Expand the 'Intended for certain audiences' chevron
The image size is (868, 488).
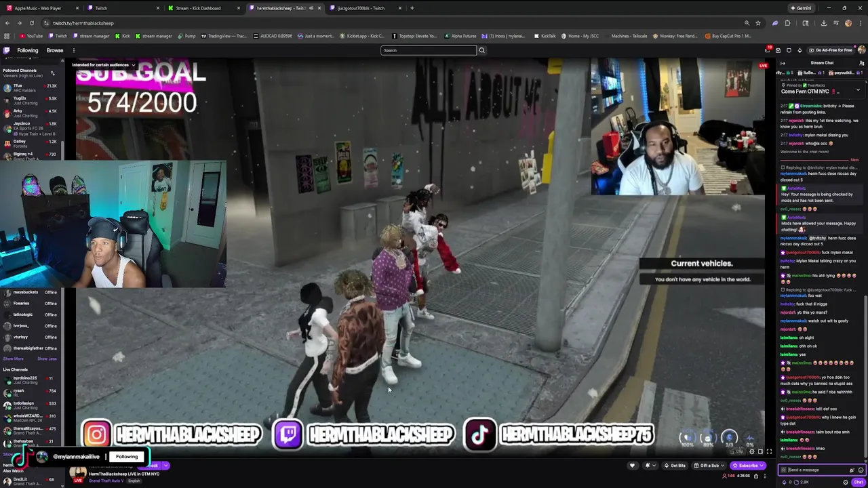(x=134, y=65)
